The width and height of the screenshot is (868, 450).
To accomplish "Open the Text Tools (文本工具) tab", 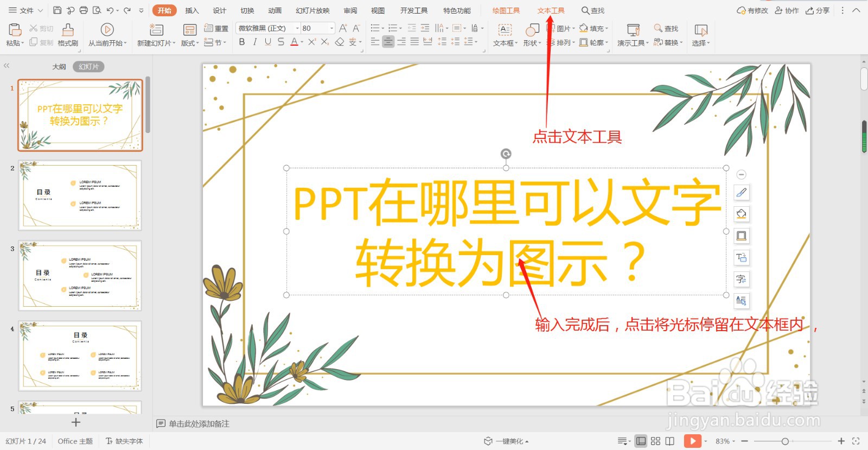I will 551,10.
